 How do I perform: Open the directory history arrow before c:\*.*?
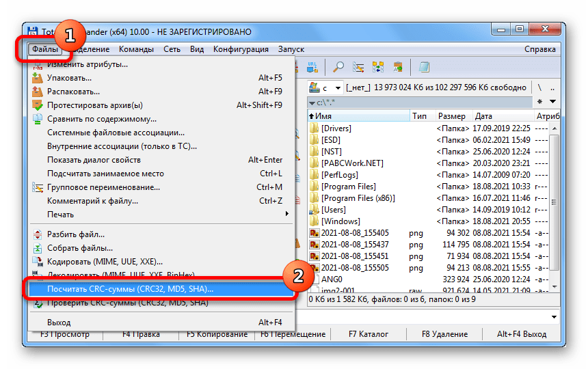312,102
